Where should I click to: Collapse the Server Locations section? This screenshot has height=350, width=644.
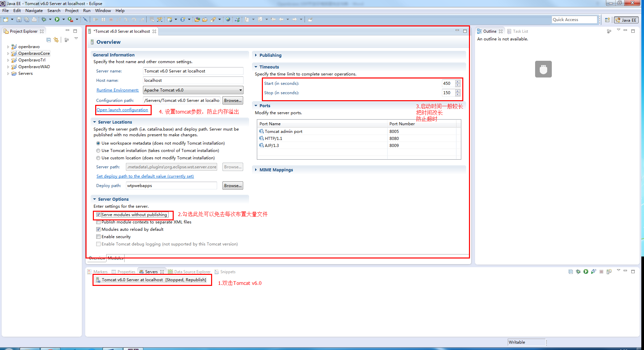tap(95, 122)
